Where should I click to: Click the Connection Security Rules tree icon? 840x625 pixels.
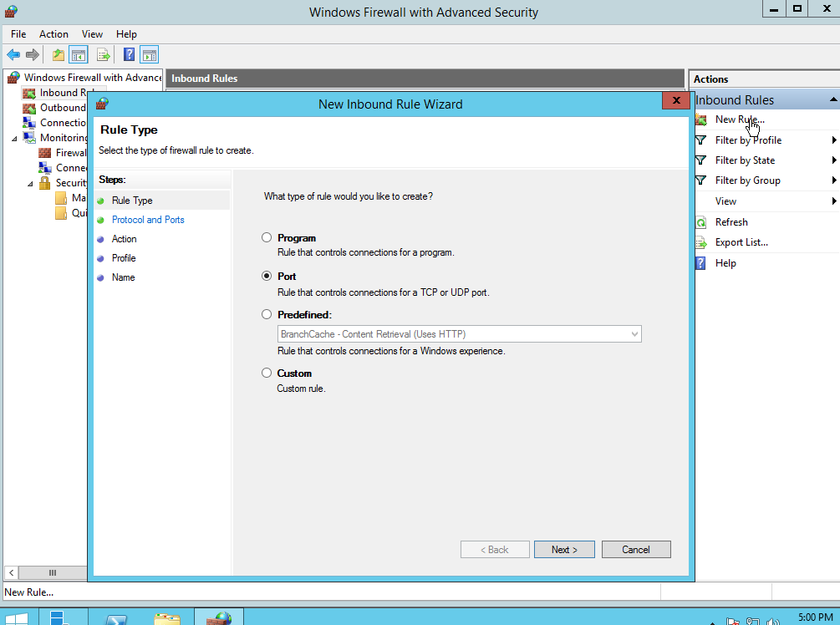pos(29,123)
